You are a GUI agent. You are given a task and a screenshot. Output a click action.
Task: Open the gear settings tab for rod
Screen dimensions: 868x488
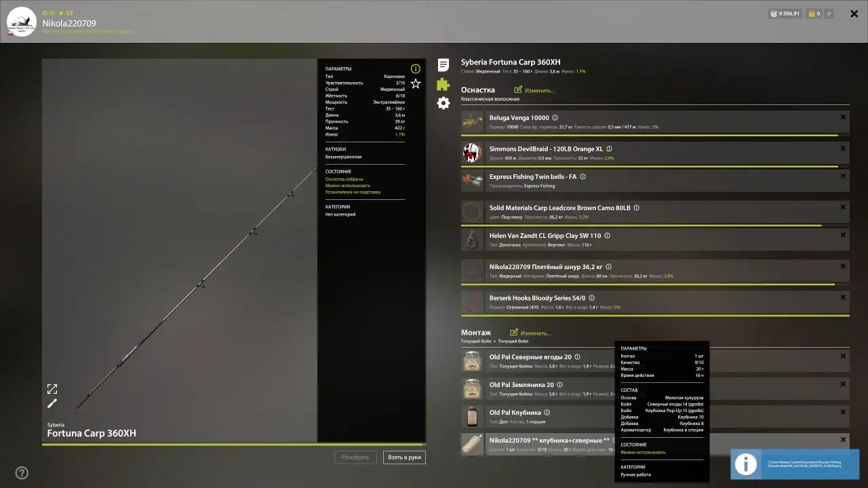point(443,103)
